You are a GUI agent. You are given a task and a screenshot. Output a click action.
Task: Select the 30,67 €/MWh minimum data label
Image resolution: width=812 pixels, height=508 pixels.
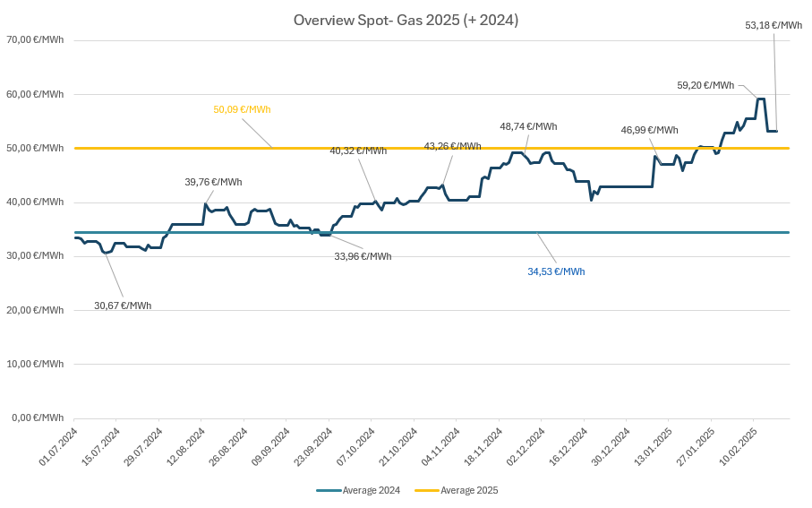pyautogui.click(x=123, y=306)
